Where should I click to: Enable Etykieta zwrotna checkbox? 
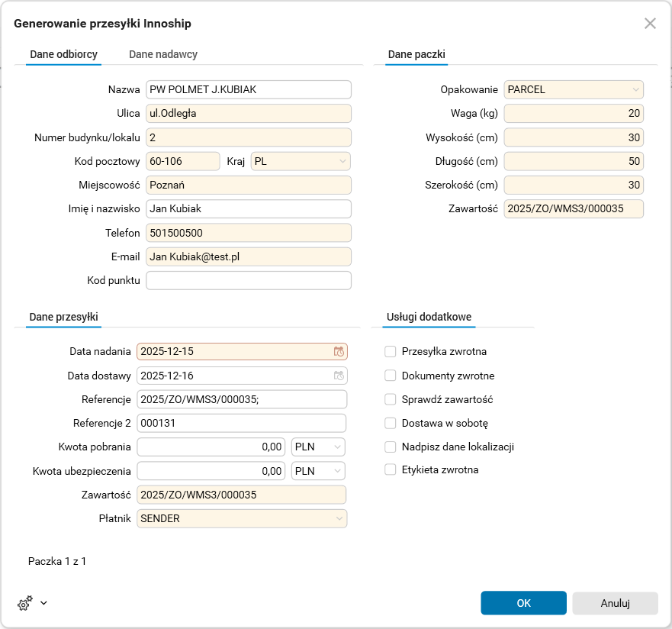[391, 469]
